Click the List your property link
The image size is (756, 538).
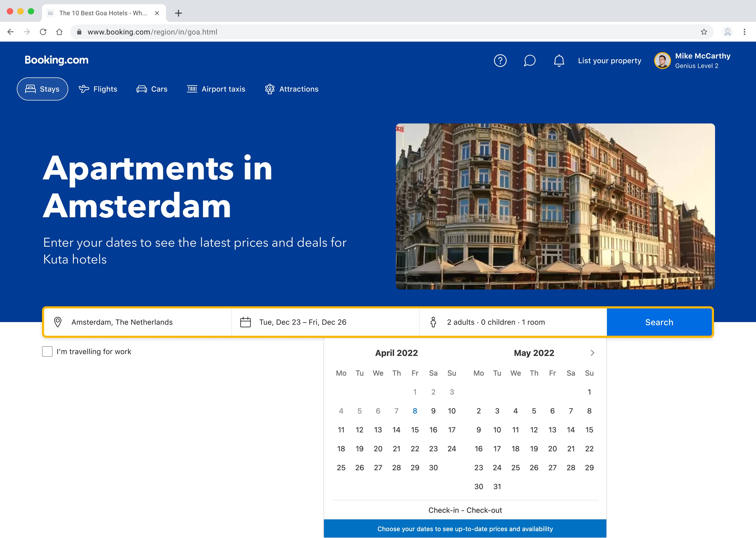609,61
